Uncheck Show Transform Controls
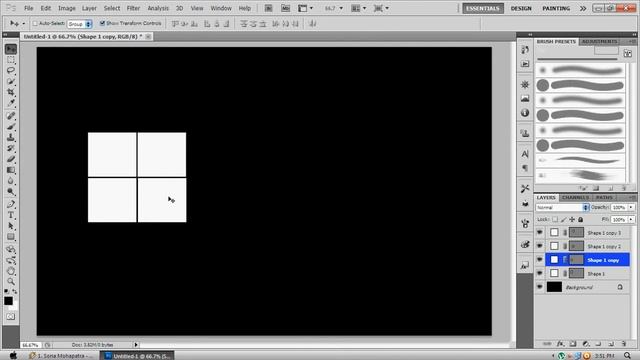The width and height of the screenshot is (640, 360). (x=102, y=23)
